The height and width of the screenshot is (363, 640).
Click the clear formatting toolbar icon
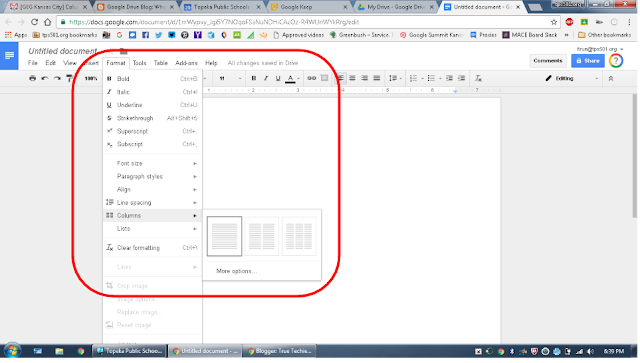click(478, 78)
